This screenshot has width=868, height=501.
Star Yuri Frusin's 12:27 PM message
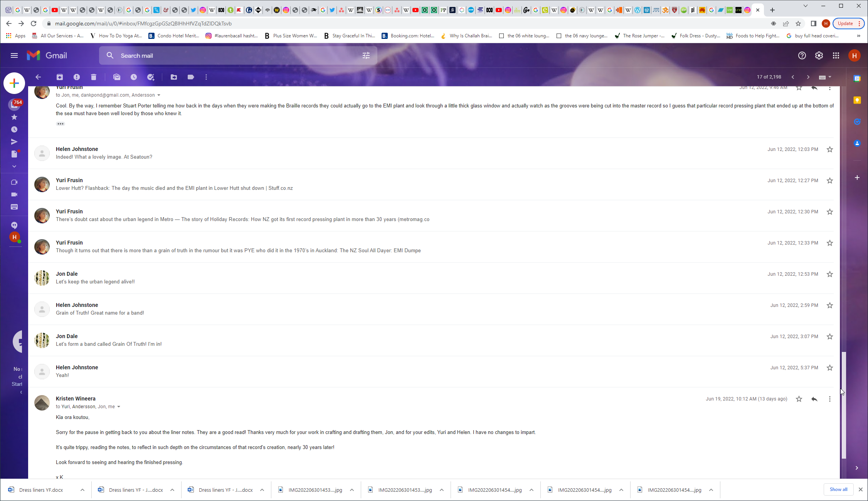[x=830, y=181]
